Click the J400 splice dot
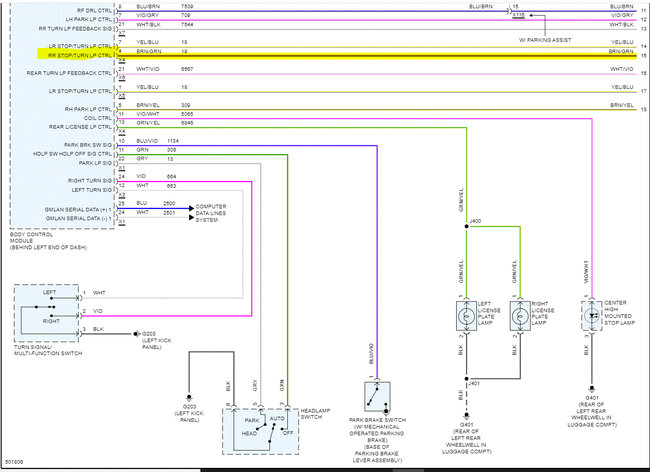 click(x=466, y=226)
